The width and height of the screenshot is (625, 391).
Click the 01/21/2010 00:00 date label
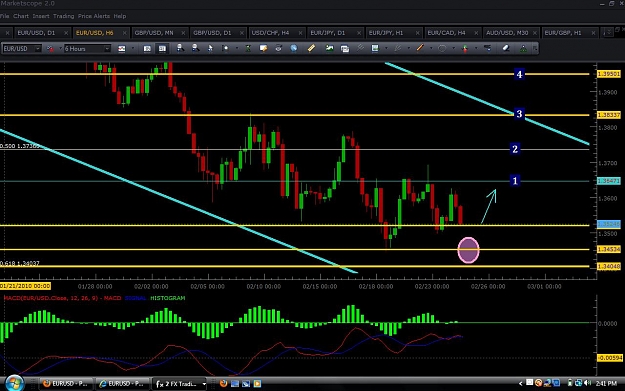(x=26, y=286)
